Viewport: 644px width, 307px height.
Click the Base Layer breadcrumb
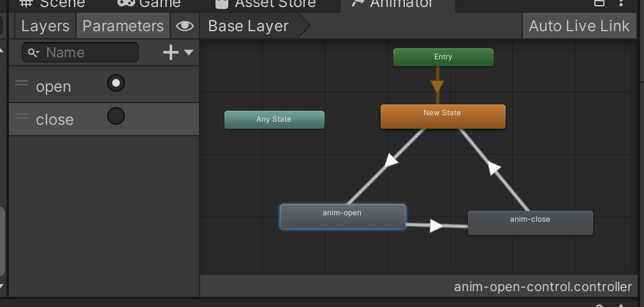(248, 26)
